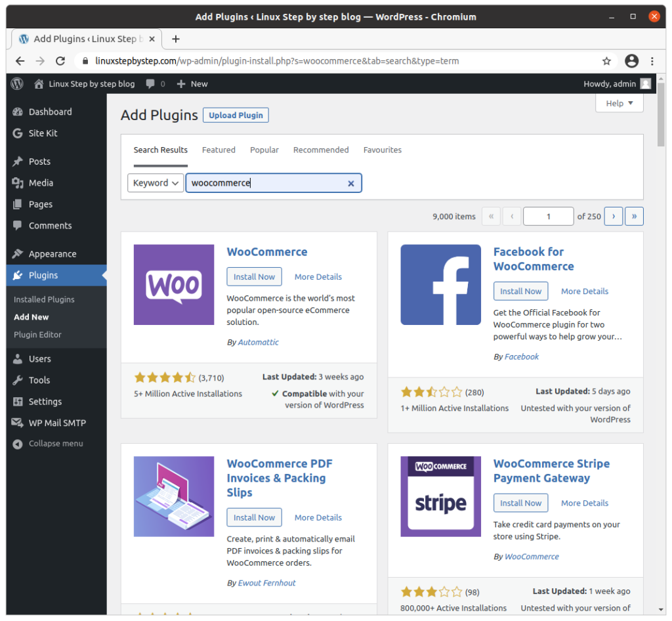The width and height of the screenshot is (672, 621).
Task: Click the home icon beside site name
Action: [x=39, y=83]
